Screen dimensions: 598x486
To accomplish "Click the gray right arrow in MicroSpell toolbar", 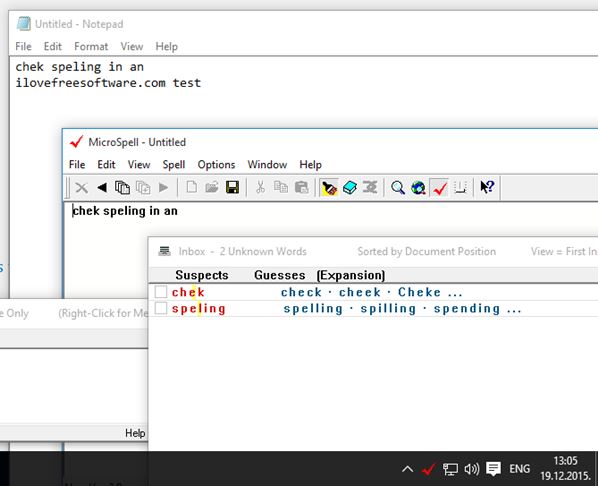I will [164, 188].
